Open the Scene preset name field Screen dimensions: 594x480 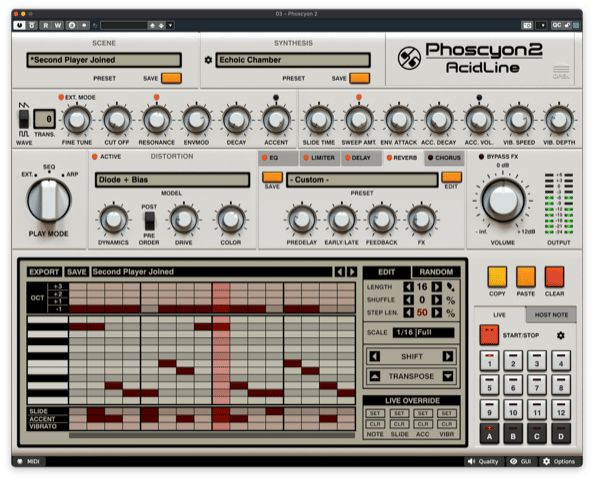point(104,60)
